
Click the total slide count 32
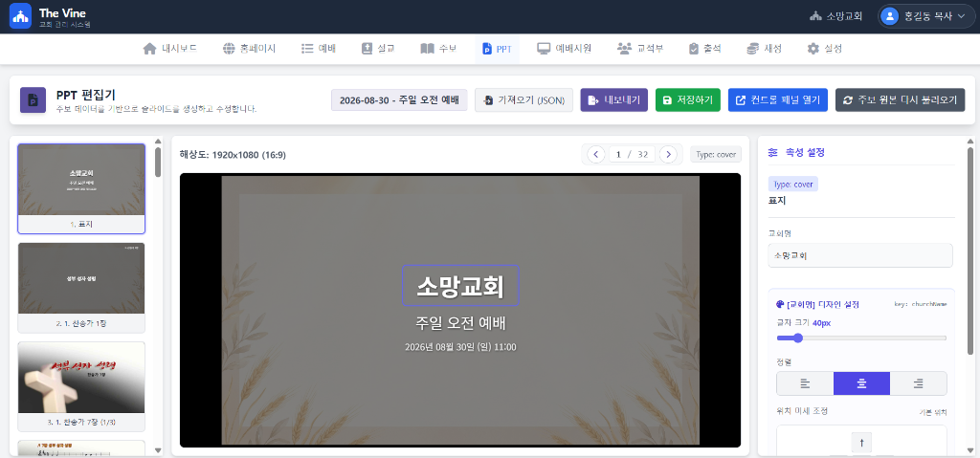[642, 154]
